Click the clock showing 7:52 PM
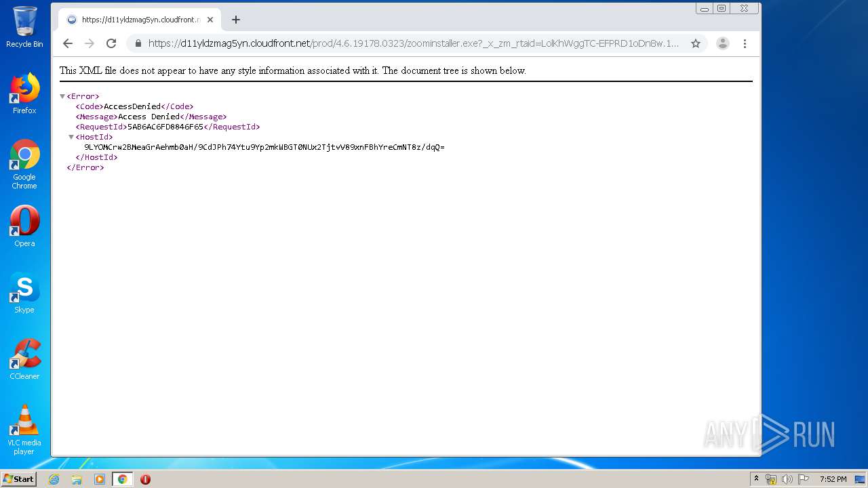Screen dimensions: 868x488 point(833,479)
